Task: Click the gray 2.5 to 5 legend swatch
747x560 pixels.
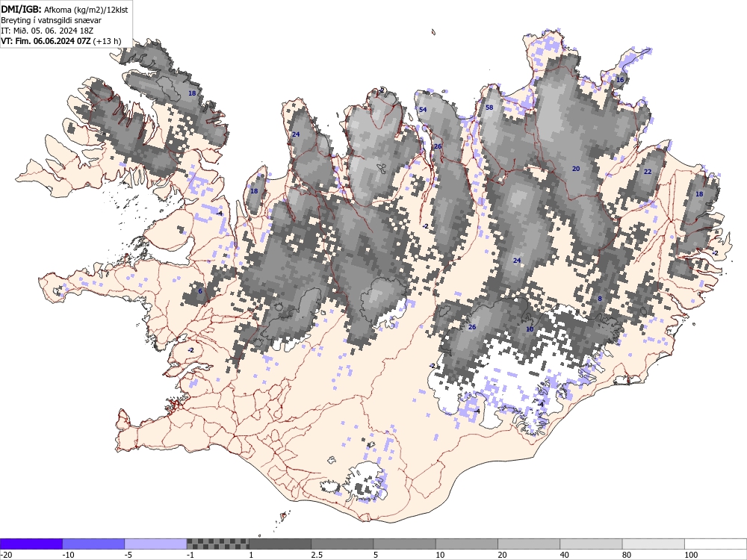Action: [x=343, y=544]
